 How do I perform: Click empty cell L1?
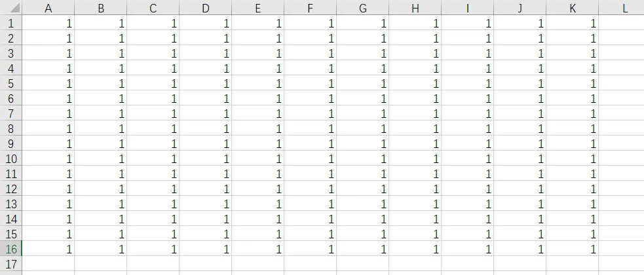(x=622, y=23)
